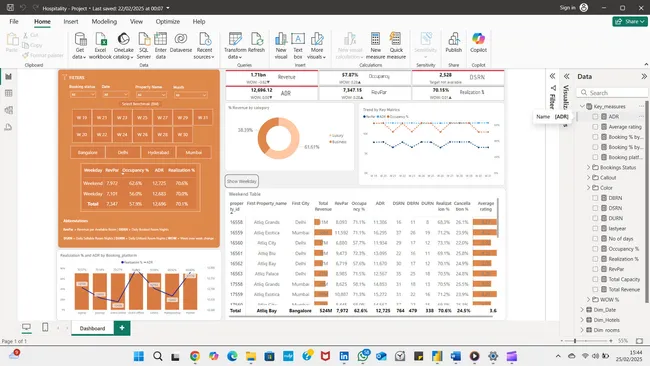Open DAX query view in sidebar
The image size is (650, 366).
pos(8,127)
